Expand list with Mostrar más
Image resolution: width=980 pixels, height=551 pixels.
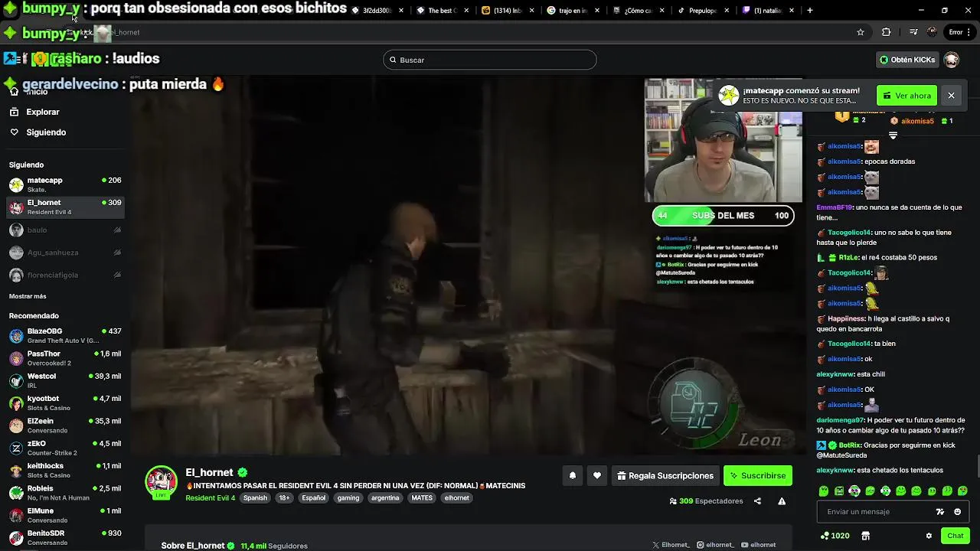click(x=28, y=296)
